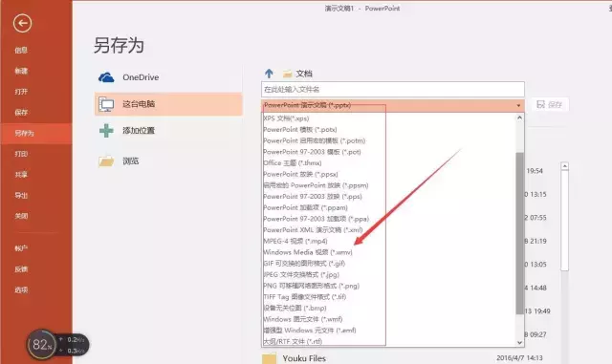
Task: Click the 文档 folder icon in path
Action: pos(288,74)
